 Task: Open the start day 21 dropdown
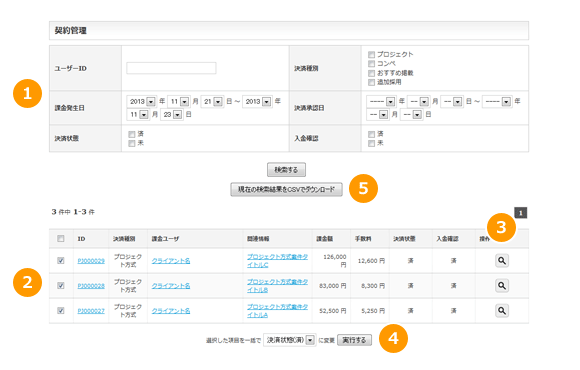212,101
